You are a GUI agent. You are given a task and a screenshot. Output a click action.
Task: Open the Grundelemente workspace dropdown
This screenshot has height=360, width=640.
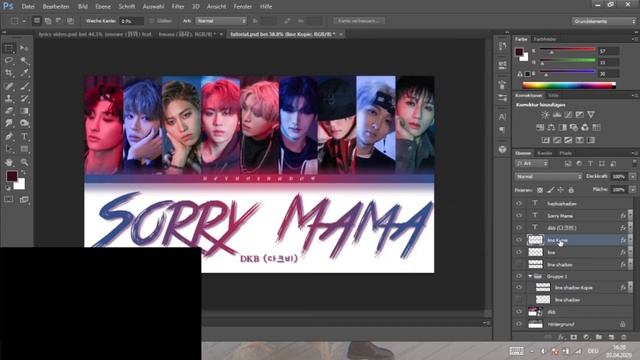click(604, 21)
